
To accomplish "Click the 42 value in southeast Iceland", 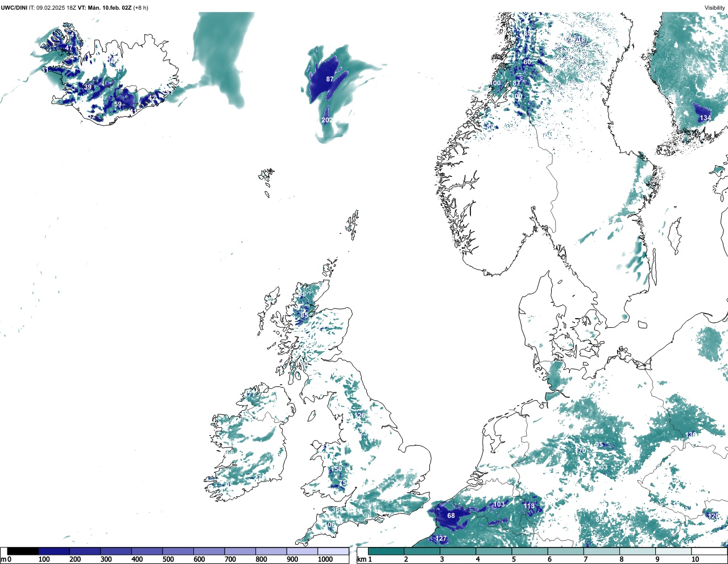I will [x=152, y=98].
